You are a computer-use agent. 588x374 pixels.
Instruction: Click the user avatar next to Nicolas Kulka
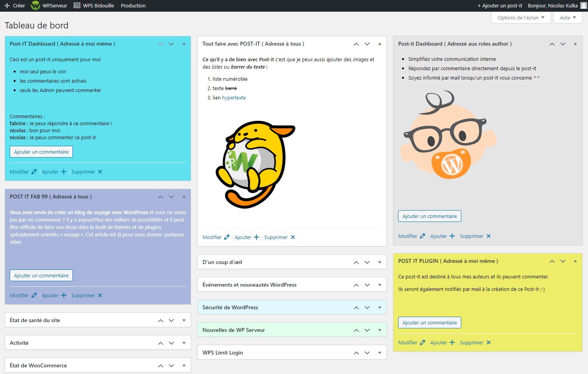(x=583, y=5)
